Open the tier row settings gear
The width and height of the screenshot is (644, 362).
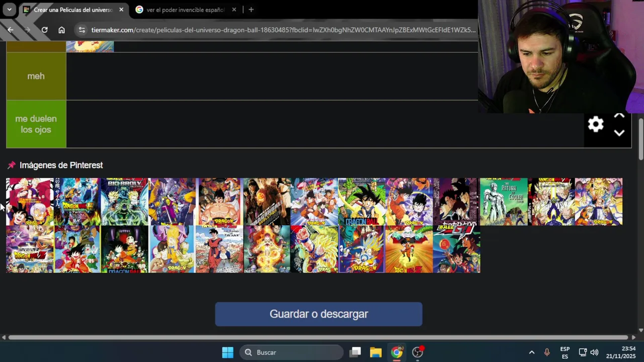(x=596, y=124)
